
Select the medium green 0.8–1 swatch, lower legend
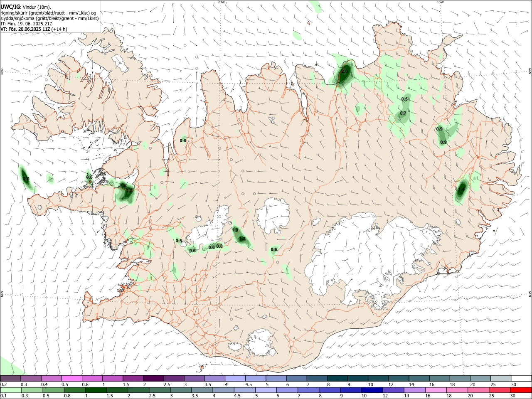click(74, 390)
